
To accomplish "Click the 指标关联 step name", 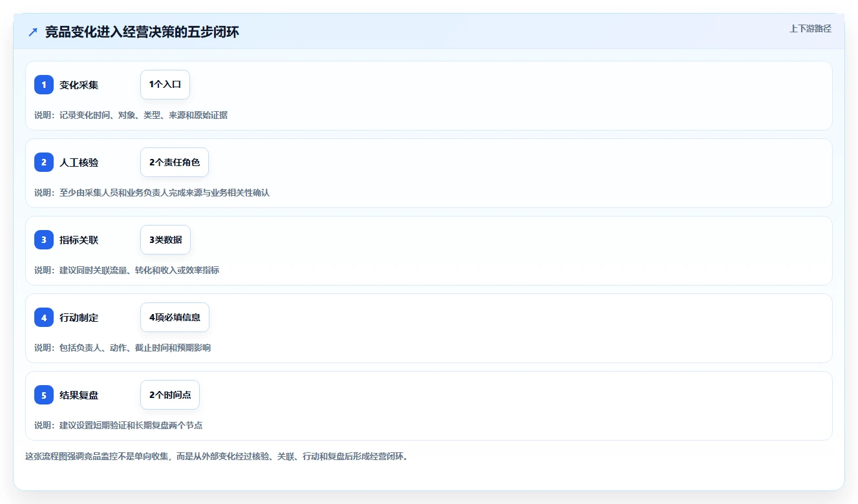I will [79, 240].
